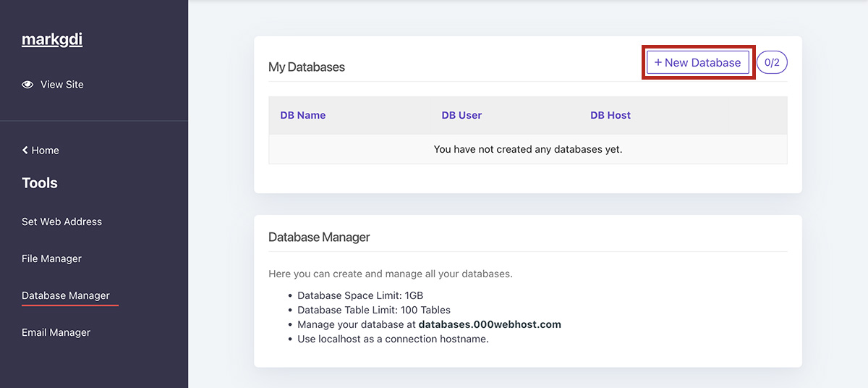Click the back chevron next to Home
Image resolution: width=868 pixels, height=388 pixels.
[25, 151]
